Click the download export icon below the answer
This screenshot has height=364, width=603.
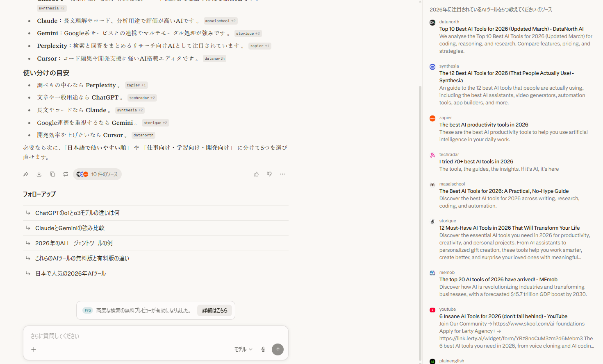pyautogui.click(x=39, y=174)
